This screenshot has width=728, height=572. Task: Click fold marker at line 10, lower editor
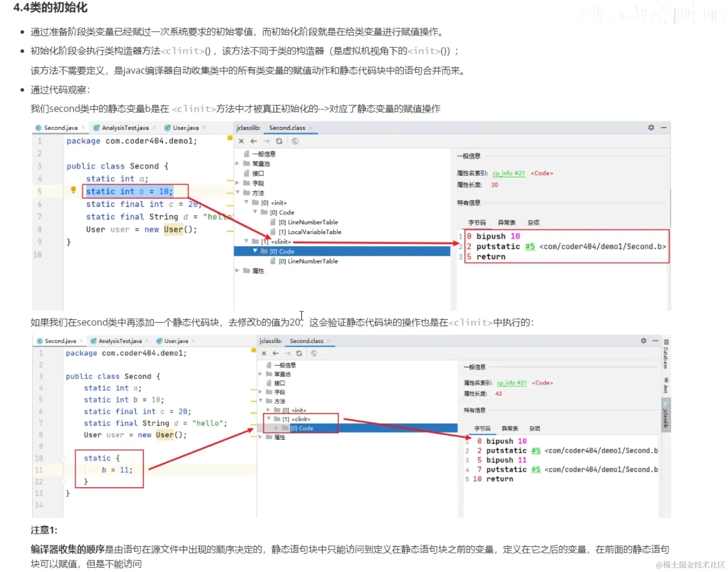coord(63,459)
